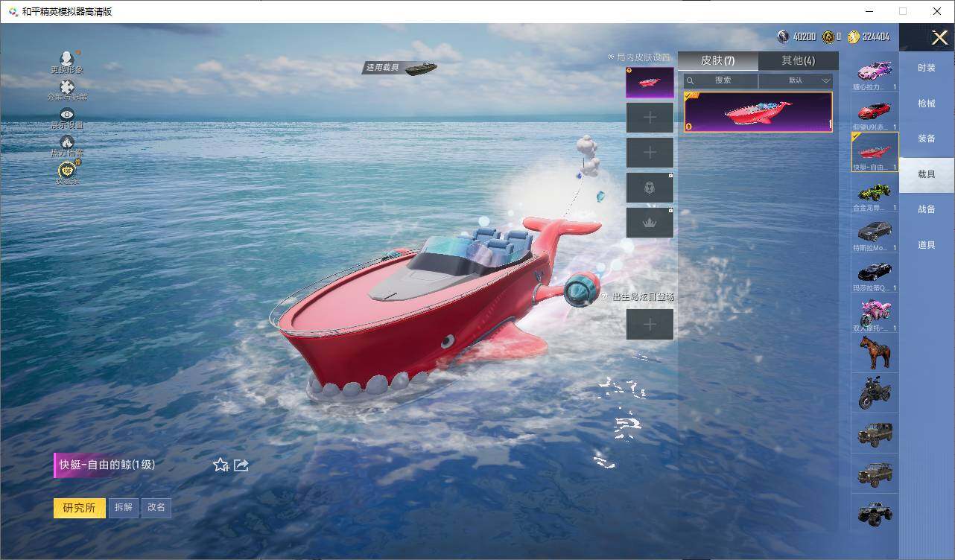Add a skin in the first empty plus slot

(650, 118)
